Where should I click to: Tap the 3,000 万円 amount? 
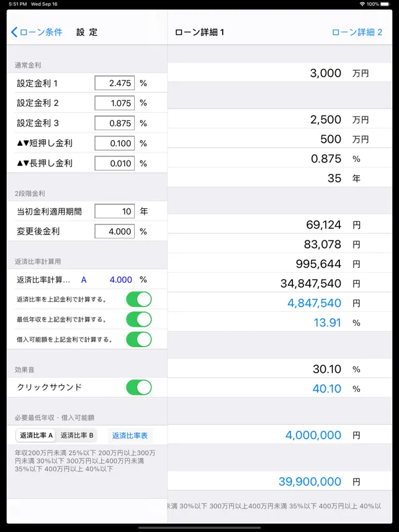point(325,73)
